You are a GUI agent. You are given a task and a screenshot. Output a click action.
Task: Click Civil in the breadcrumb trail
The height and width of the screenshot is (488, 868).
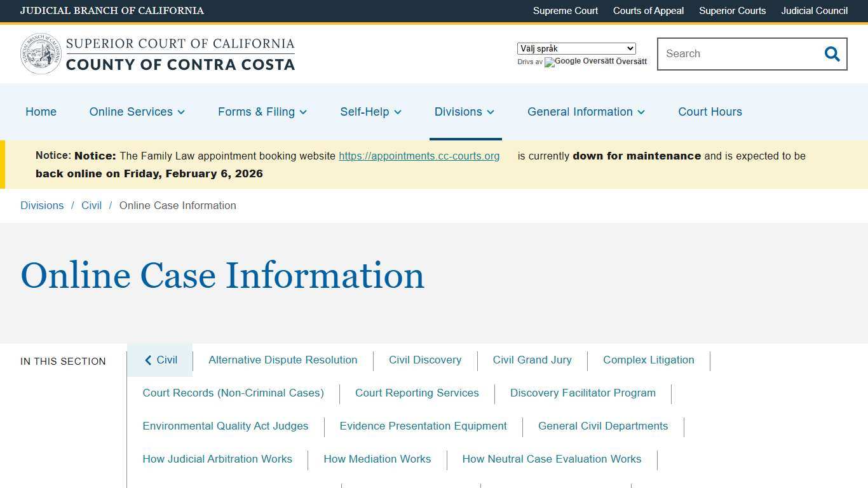pyautogui.click(x=92, y=205)
